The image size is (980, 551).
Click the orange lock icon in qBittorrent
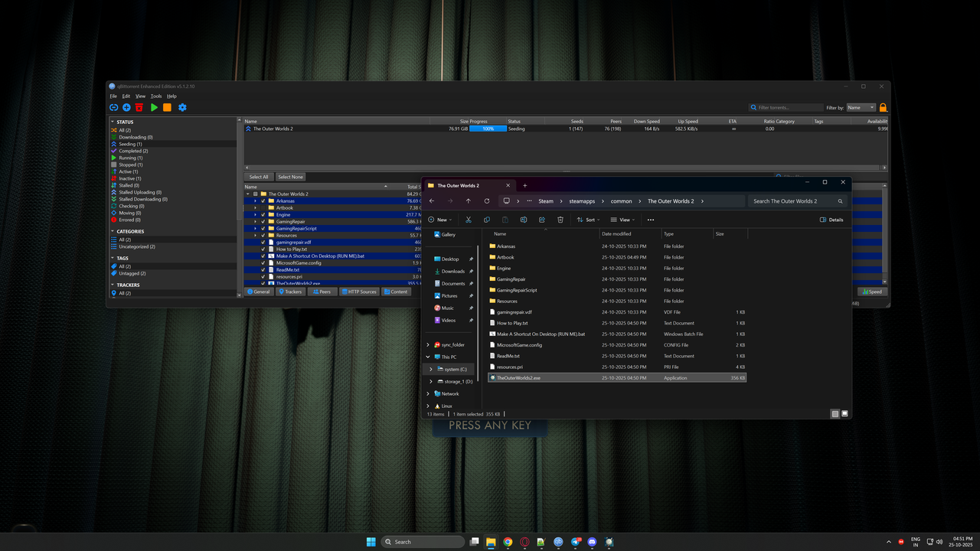883,108
